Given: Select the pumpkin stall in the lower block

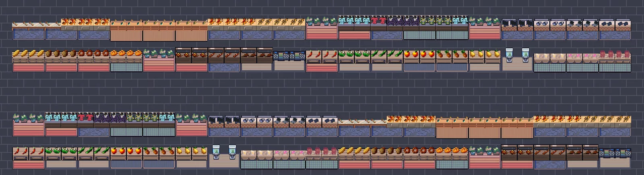Looking at the screenshot, I should pyautogui.click(x=452, y=157).
